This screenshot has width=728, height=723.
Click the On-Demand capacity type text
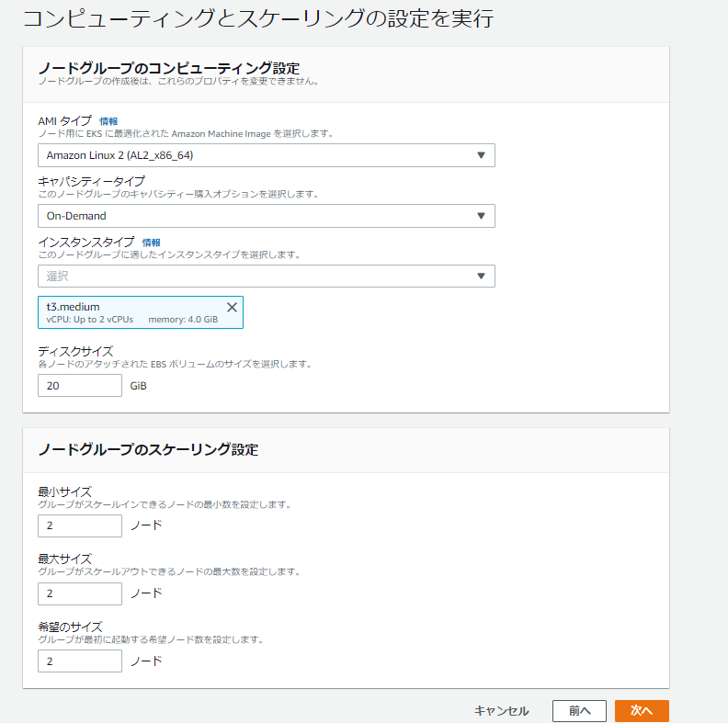point(76,216)
